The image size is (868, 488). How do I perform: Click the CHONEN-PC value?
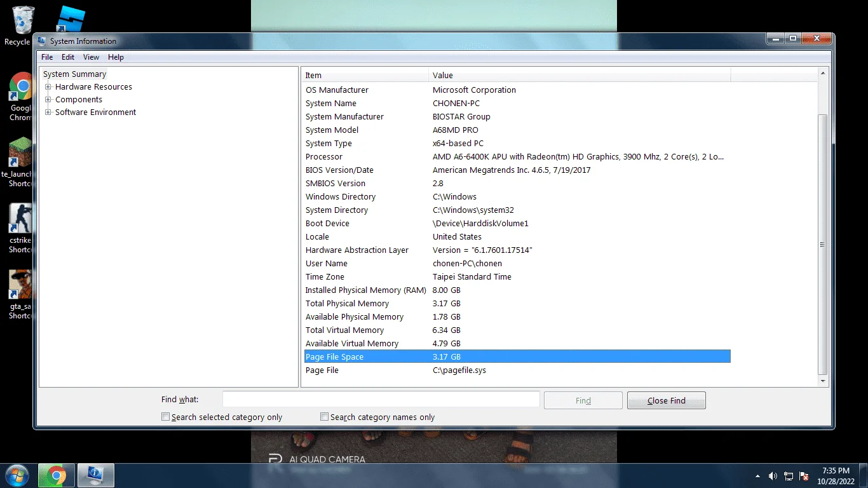(x=456, y=104)
